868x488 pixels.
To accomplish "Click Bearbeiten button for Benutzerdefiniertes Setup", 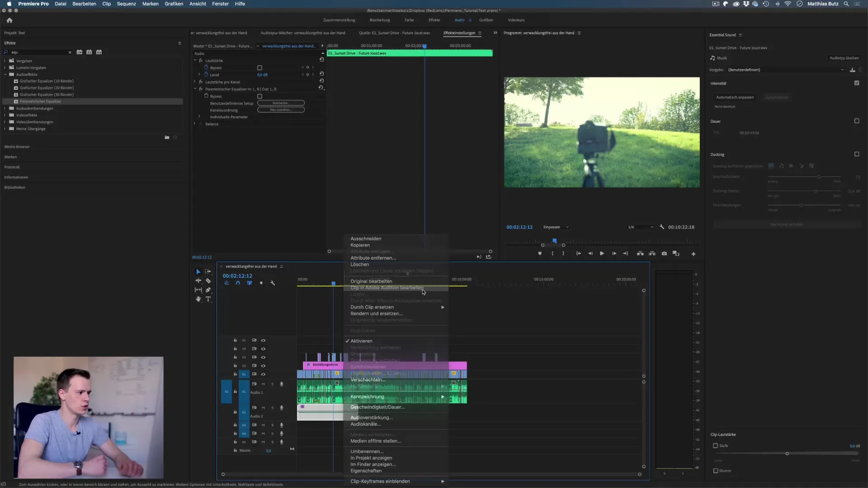I will [x=281, y=103].
